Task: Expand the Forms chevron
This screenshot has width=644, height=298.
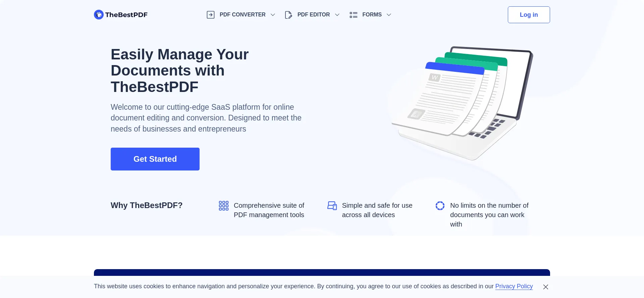Action: 389,15
